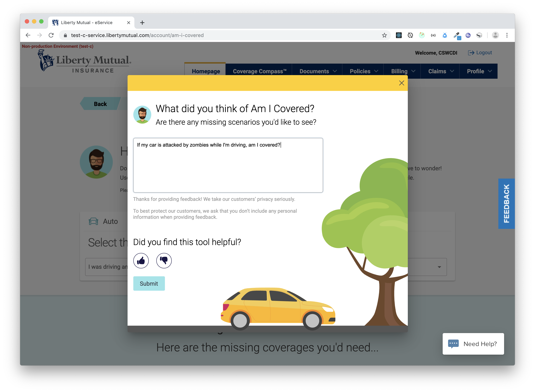The height and width of the screenshot is (392, 535).
Task: Select the Liberty Mutual - eService browser tab
Action: (x=91, y=22)
